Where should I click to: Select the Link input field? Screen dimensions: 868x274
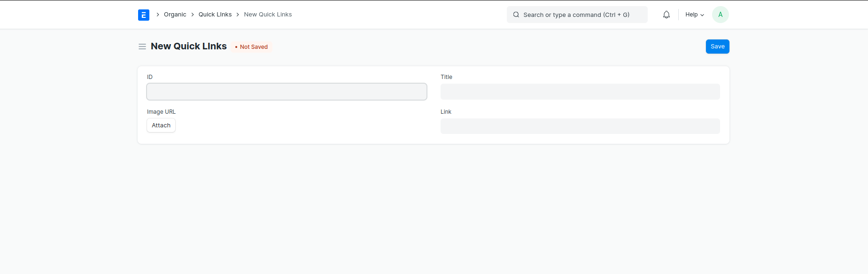pyautogui.click(x=580, y=126)
